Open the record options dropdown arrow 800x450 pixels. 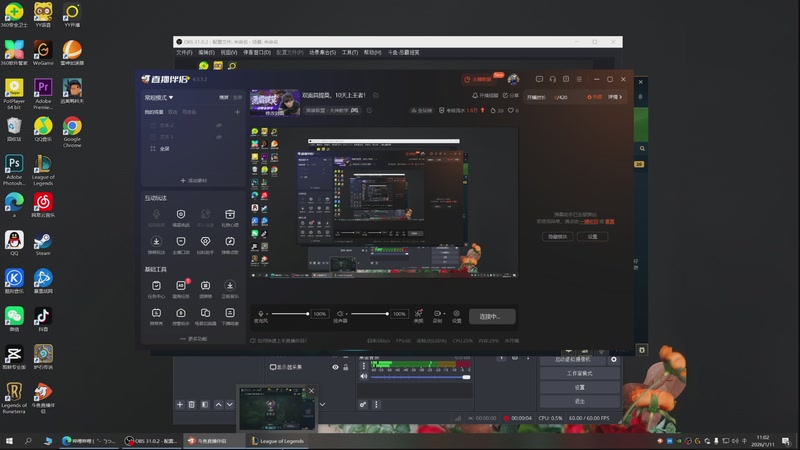pos(444,314)
